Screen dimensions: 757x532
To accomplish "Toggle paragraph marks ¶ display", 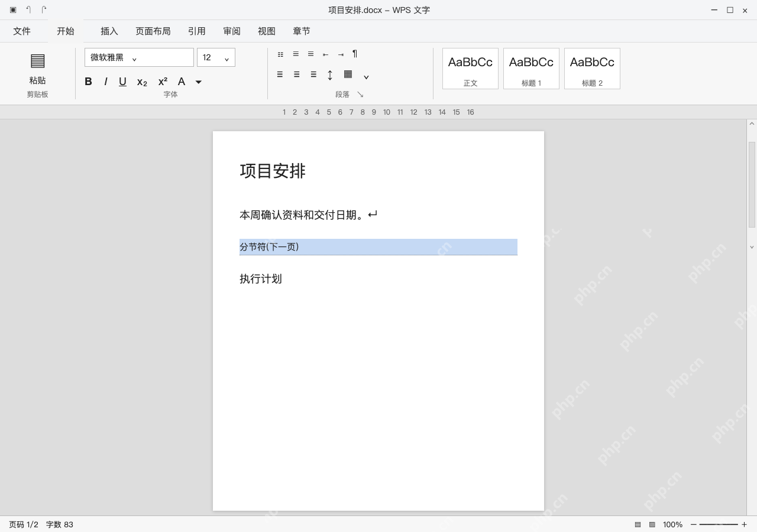I will (355, 54).
